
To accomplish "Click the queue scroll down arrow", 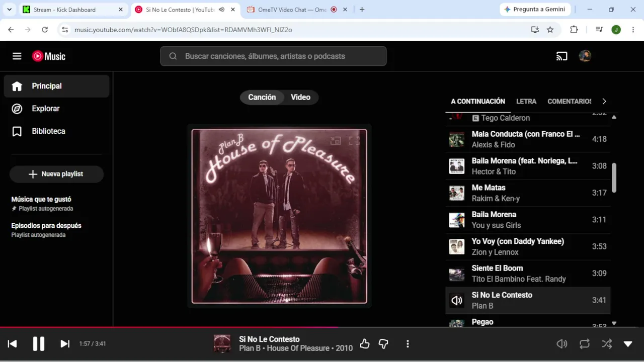I will coord(614,323).
